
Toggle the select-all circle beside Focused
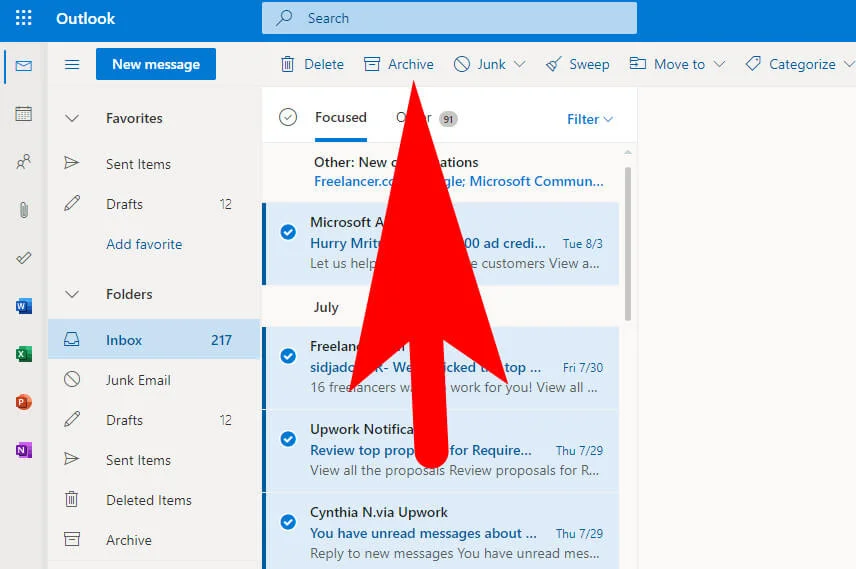[x=288, y=117]
